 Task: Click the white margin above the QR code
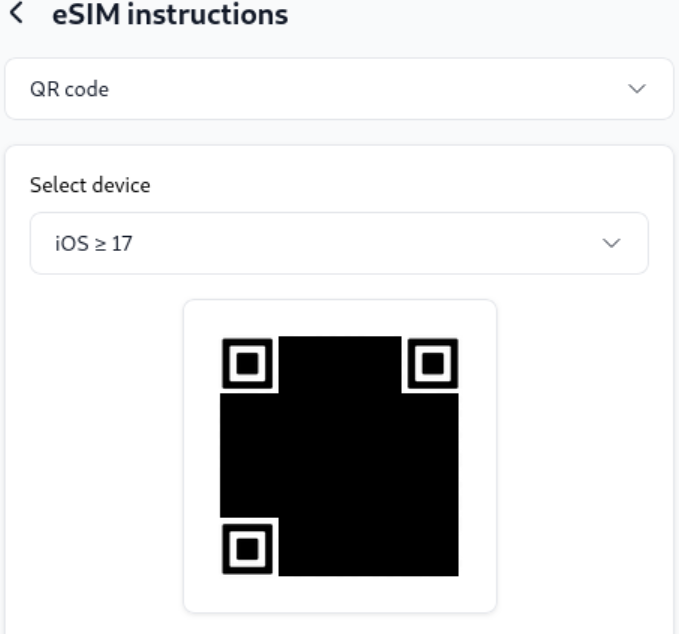[340, 318]
